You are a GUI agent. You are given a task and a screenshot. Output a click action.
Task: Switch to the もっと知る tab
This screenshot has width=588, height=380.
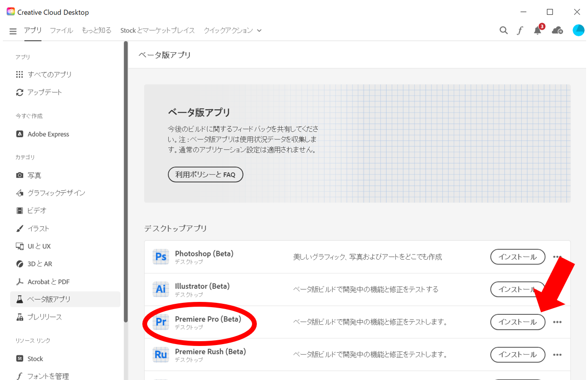(x=96, y=30)
